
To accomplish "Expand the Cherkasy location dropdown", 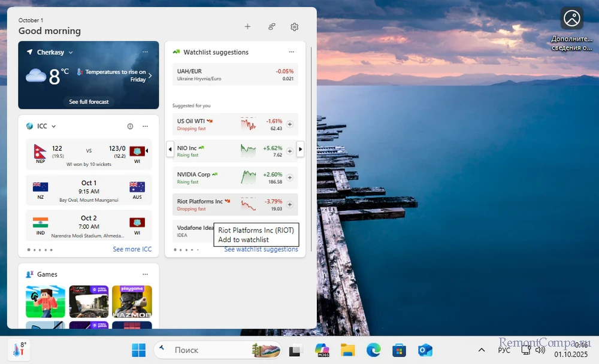I will point(71,53).
